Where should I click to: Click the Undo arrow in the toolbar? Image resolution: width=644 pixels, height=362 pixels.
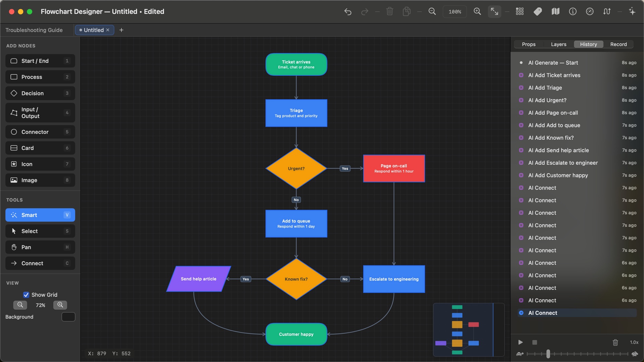(x=348, y=12)
